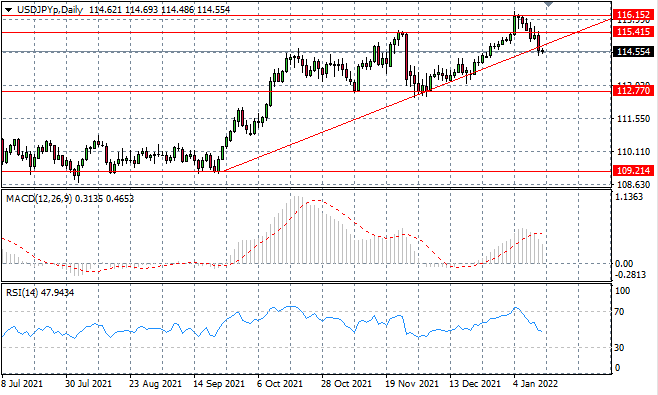Click the 108.630 price axis value
The image size is (658, 395).
633,185
